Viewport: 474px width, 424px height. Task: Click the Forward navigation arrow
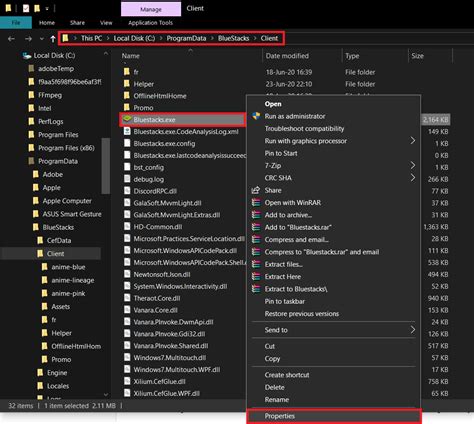pyautogui.click(x=28, y=39)
